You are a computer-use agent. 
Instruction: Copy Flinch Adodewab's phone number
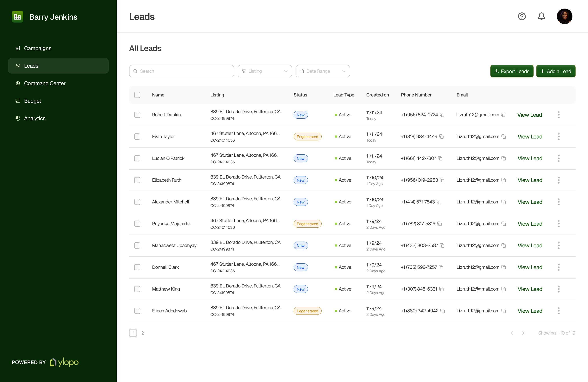coord(443,311)
